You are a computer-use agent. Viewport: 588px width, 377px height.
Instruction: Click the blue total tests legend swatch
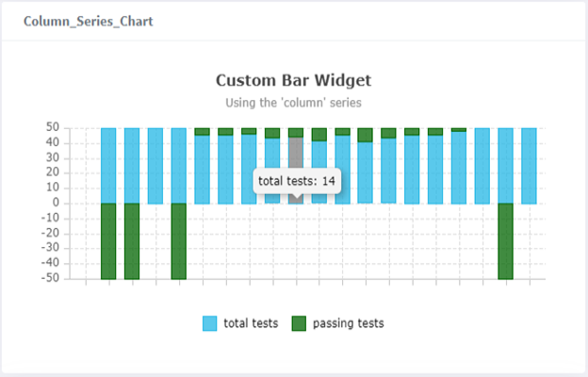coord(210,323)
